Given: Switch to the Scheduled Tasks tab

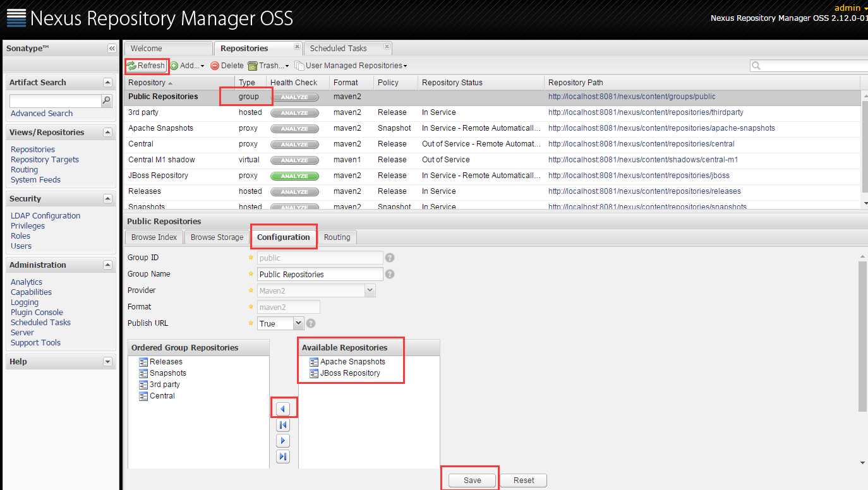Looking at the screenshot, I should pyautogui.click(x=338, y=49).
